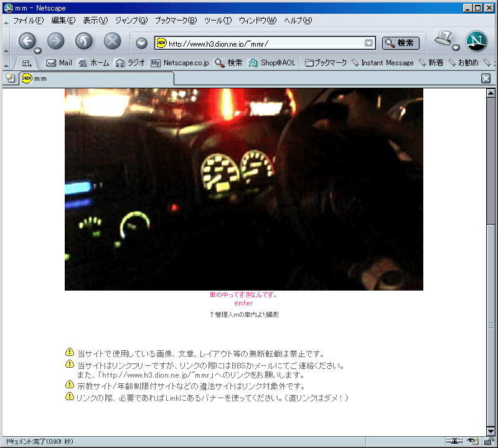
Task: Click the warning icon beside リンクの際、必要であれば line
Action: [70, 396]
